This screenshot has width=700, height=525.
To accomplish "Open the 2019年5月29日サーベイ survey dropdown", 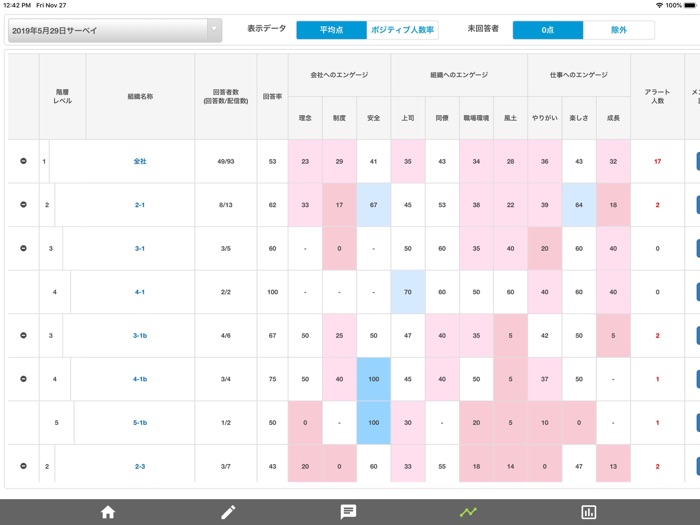I will click(x=115, y=31).
